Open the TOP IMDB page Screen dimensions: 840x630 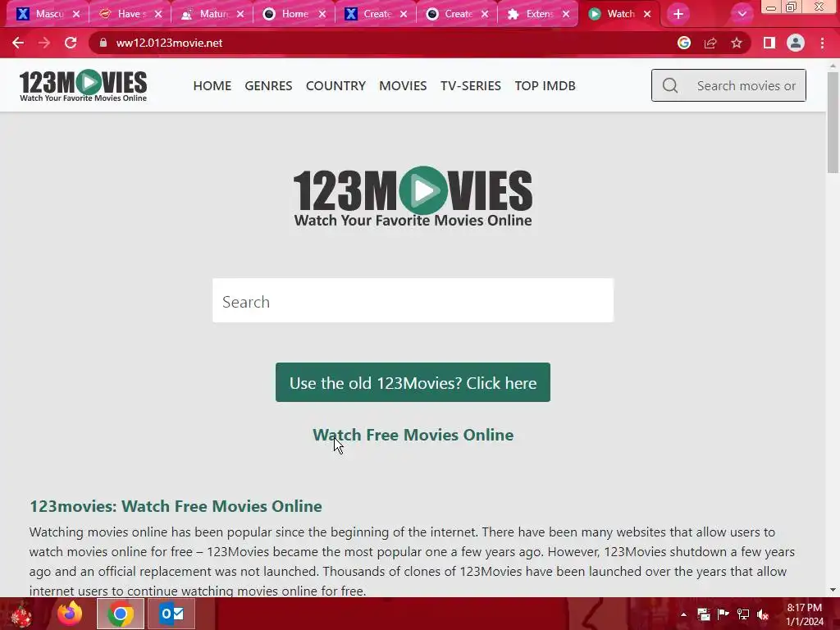pos(545,85)
